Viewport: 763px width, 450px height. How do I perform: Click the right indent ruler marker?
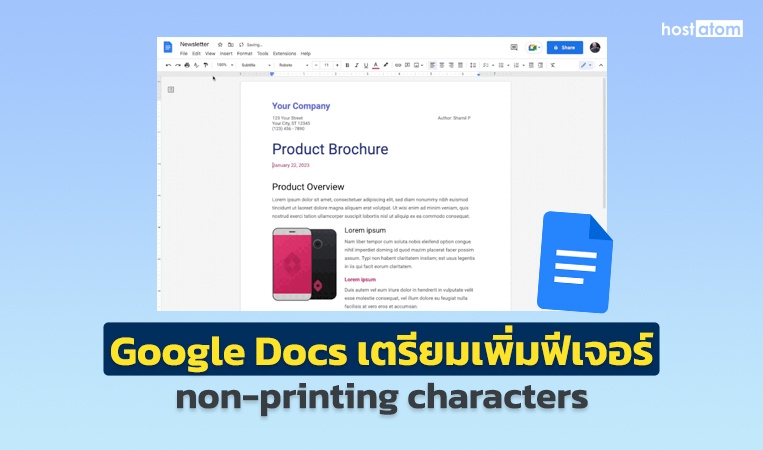(479, 74)
